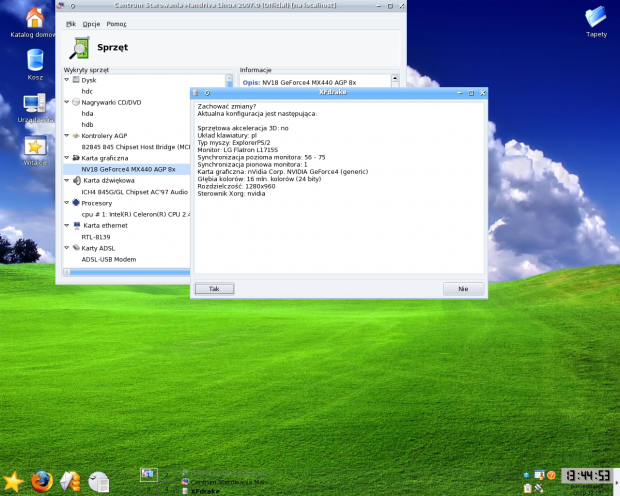Collapse the Karta ethernet category
The width and height of the screenshot is (620, 496).
pyautogui.click(x=66, y=225)
